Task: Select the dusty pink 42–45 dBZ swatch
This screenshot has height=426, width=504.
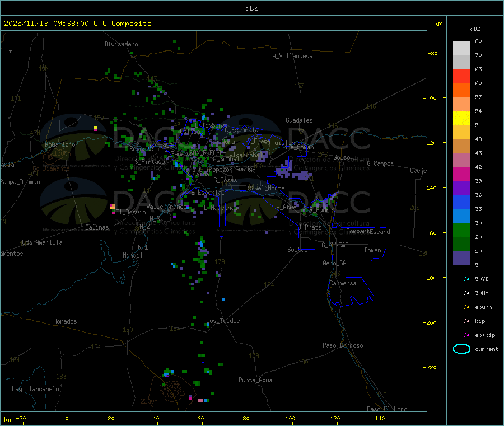Action: [x=461, y=160]
